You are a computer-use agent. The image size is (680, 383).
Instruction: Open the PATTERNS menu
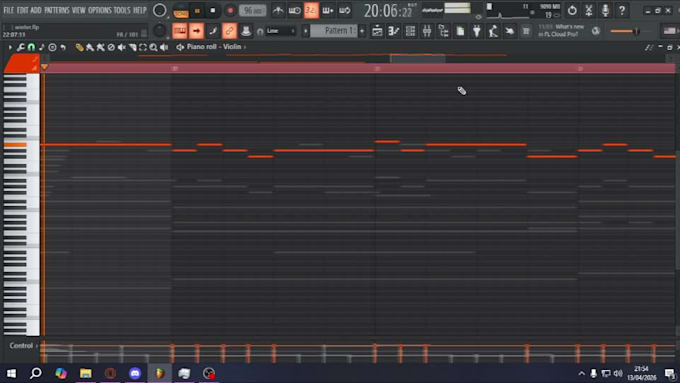coord(57,10)
